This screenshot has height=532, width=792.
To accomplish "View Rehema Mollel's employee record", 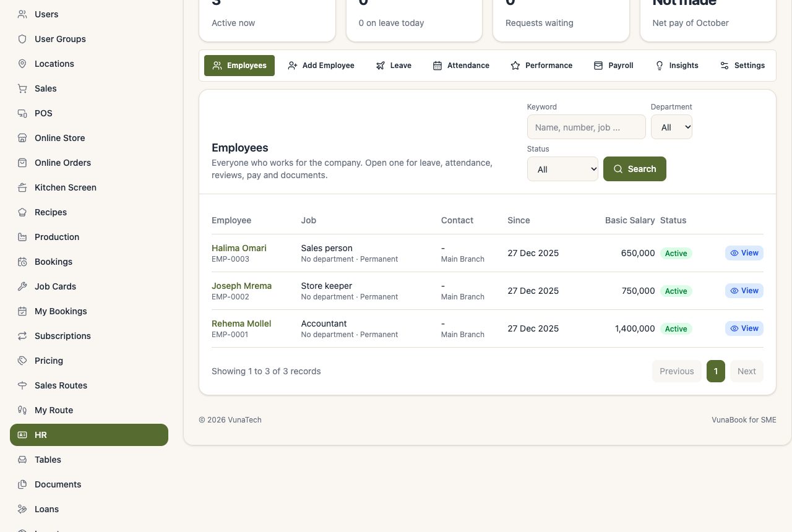I will tap(744, 328).
